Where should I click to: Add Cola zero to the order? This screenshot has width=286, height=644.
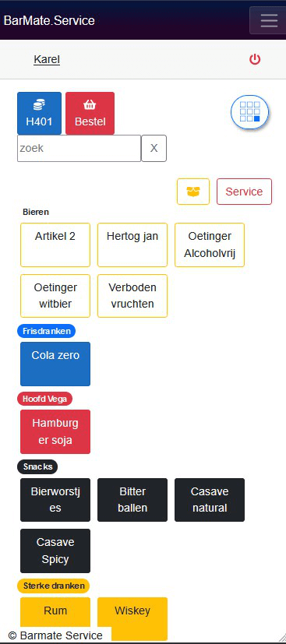55,364
